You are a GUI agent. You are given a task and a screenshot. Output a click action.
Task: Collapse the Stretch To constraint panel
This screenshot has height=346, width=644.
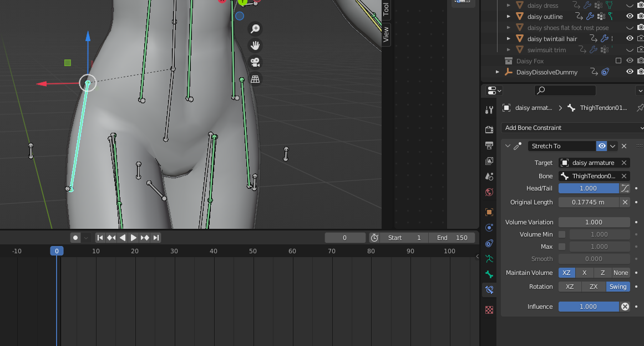coord(508,146)
